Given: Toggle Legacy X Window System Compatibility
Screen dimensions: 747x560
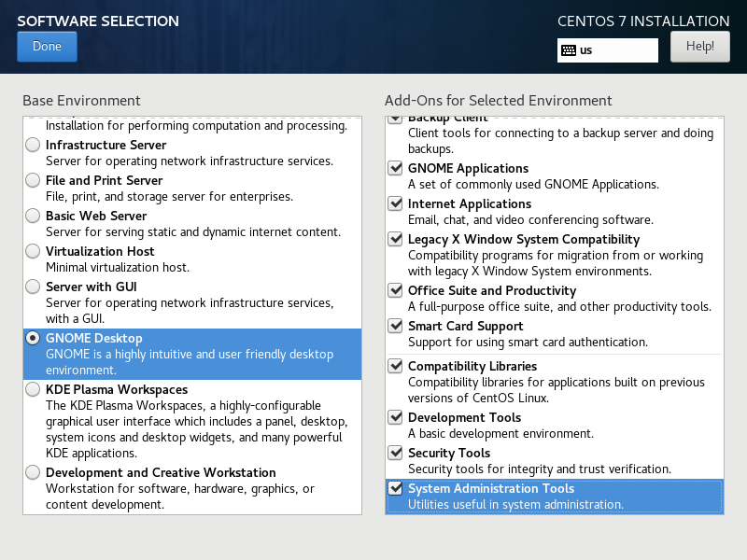Looking at the screenshot, I should 395,238.
